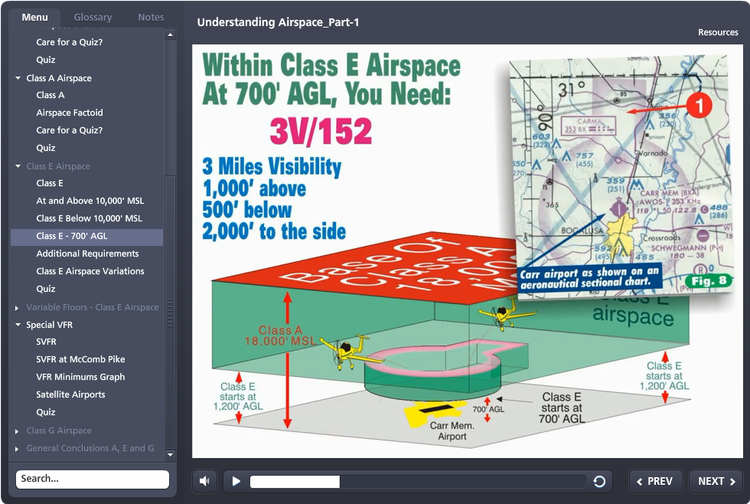The width and height of the screenshot is (750, 504).
Task: Open the Airspace Factoid lesson
Action: point(69,113)
